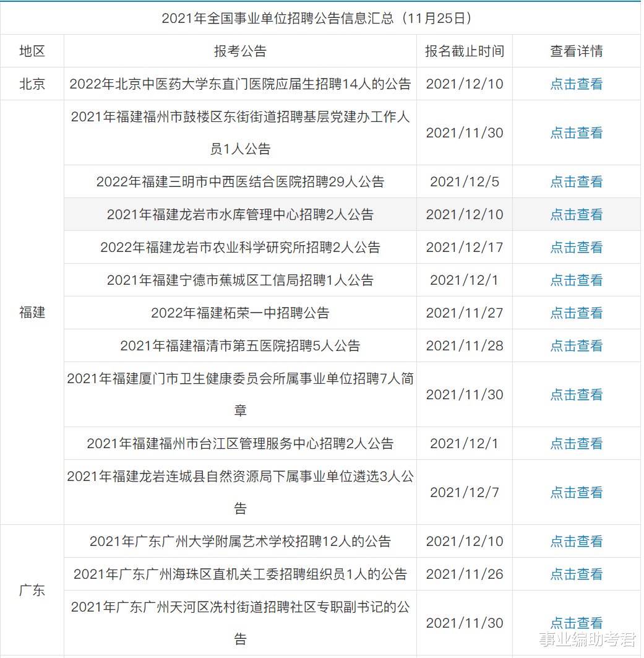Click 点击查看 for 龙岩市水库管理中心 row

point(576,214)
